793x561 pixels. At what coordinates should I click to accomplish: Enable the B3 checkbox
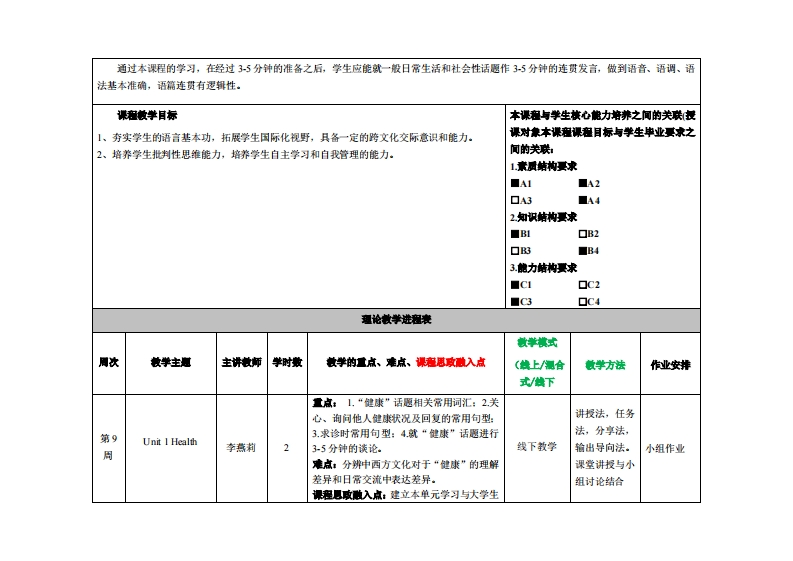click(x=514, y=250)
